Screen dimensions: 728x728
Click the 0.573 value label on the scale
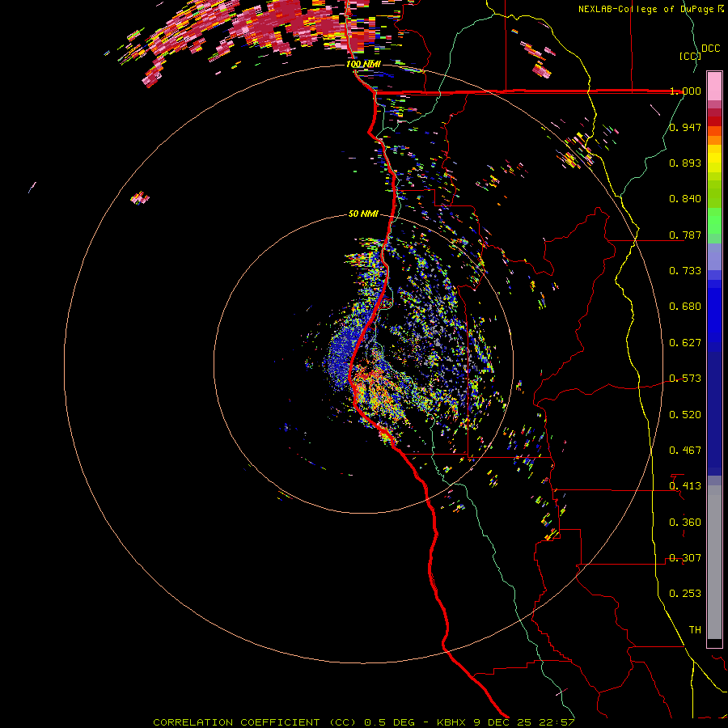(685, 378)
